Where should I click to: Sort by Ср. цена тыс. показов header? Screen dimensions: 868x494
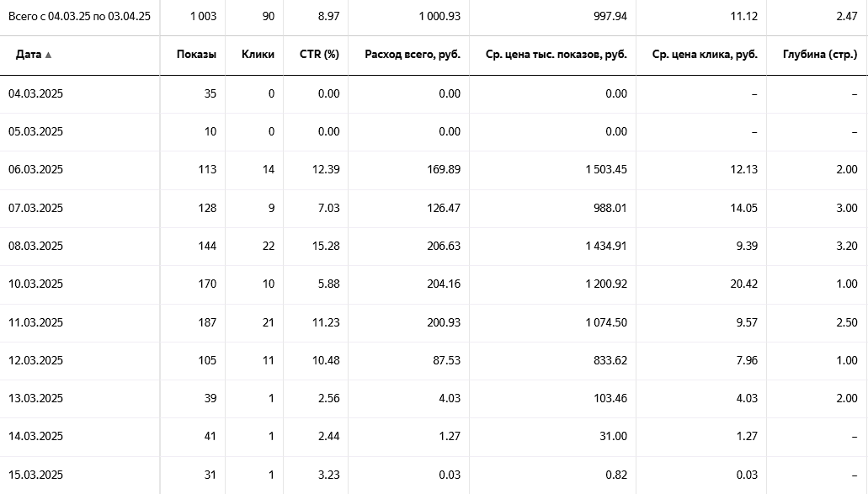tap(556, 55)
